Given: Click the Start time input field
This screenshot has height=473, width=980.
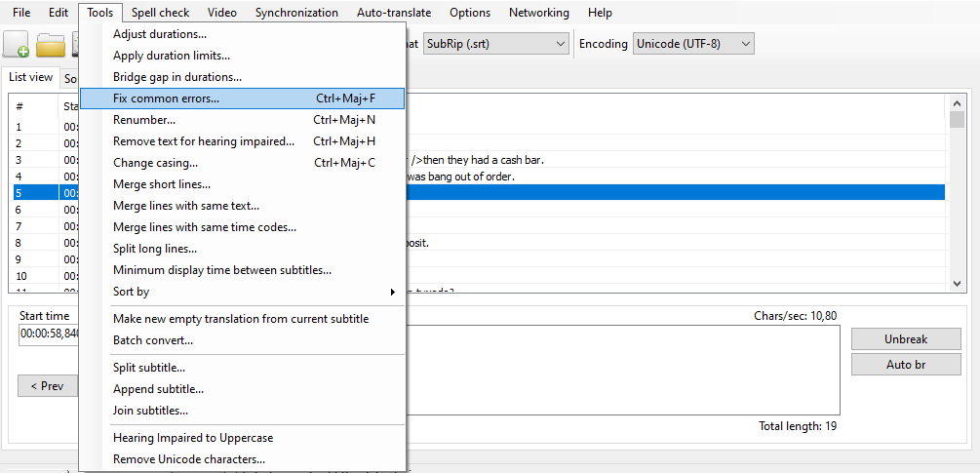Looking at the screenshot, I should (x=49, y=335).
